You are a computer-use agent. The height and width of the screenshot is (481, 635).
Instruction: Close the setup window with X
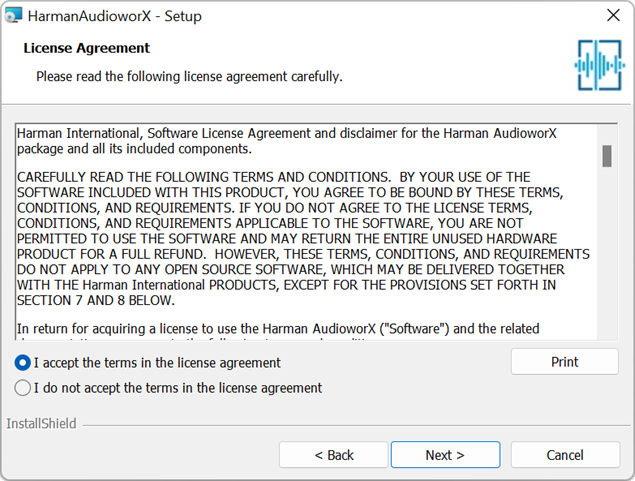coord(613,15)
